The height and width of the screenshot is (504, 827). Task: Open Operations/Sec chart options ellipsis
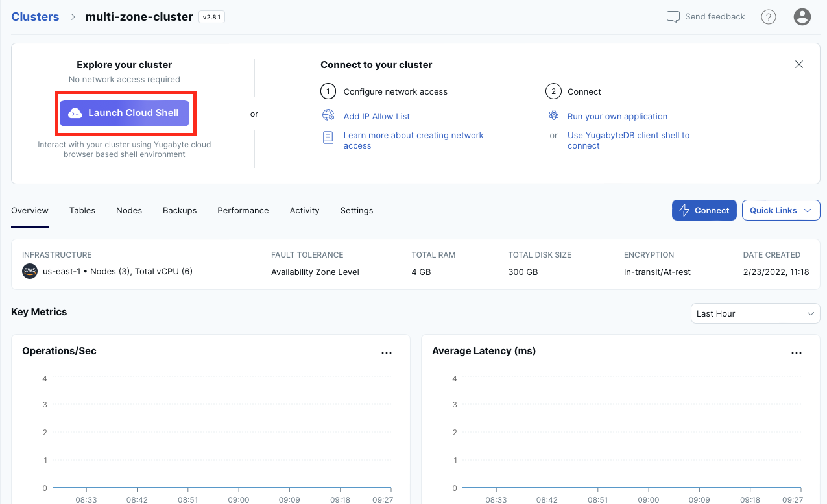click(387, 352)
